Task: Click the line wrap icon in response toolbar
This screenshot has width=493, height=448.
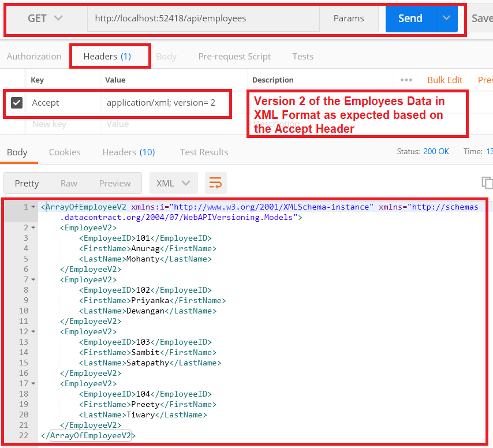Action: (215, 182)
